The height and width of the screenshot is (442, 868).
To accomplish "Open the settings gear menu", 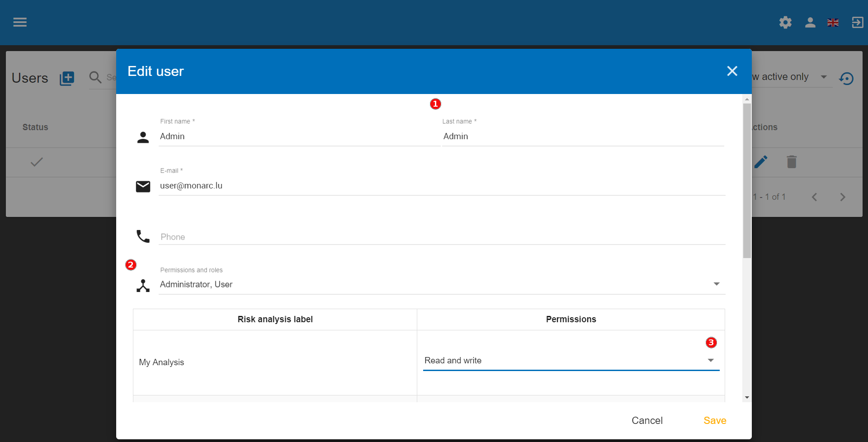I will (785, 23).
